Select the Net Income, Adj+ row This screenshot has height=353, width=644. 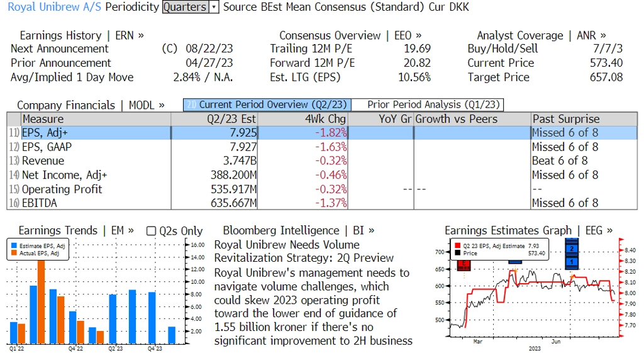tap(322, 175)
